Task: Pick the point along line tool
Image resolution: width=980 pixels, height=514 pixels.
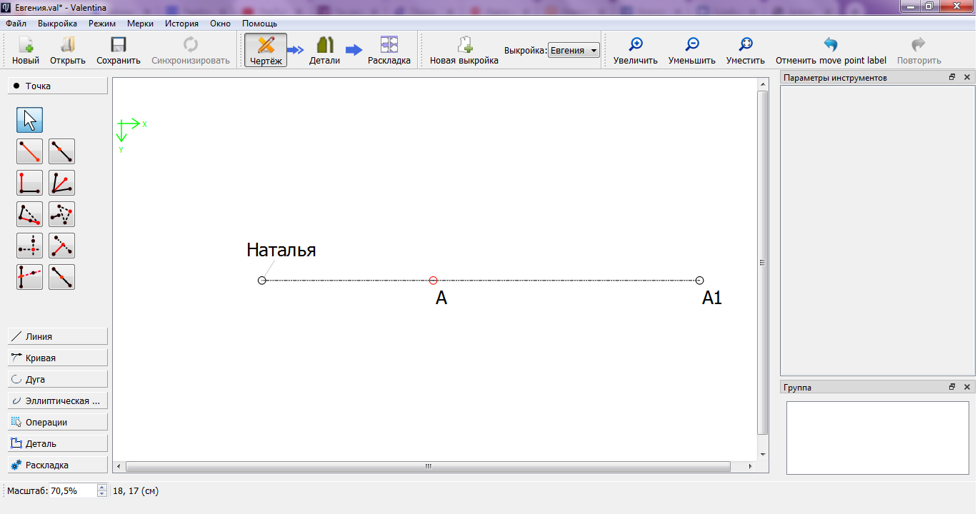Action: coord(61,151)
